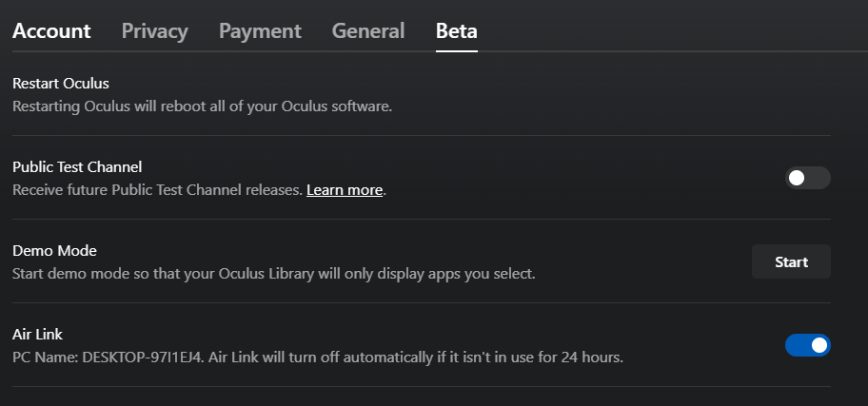This screenshot has height=406, width=868.
Task: Click the Receive future Public Test Channel releases text
Action: pos(157,190)
